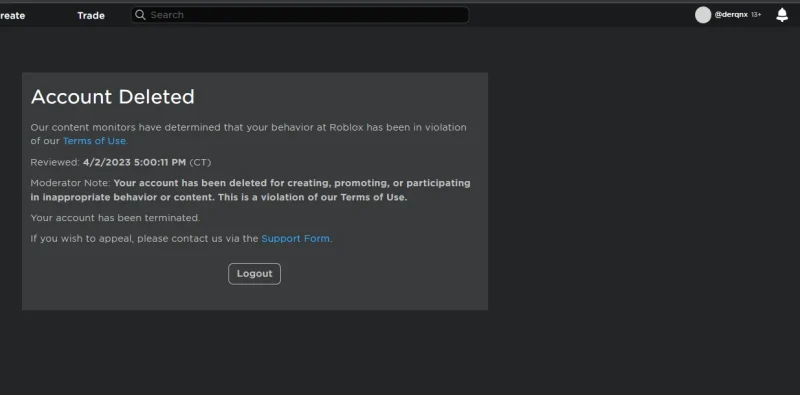The width and height of the screenshot is (800, 395).
Task: Click 'Your account has been terminated' line
Action: point(115,218)
